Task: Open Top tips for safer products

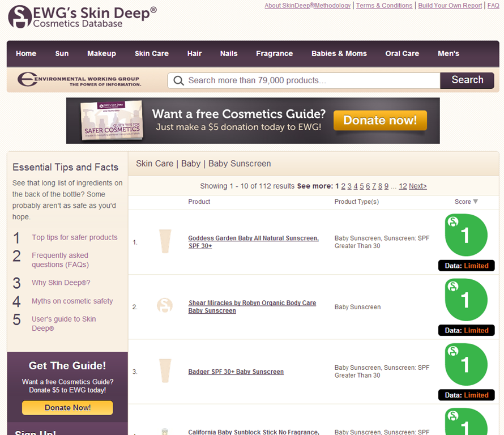Action: click(x=75, y=237)
